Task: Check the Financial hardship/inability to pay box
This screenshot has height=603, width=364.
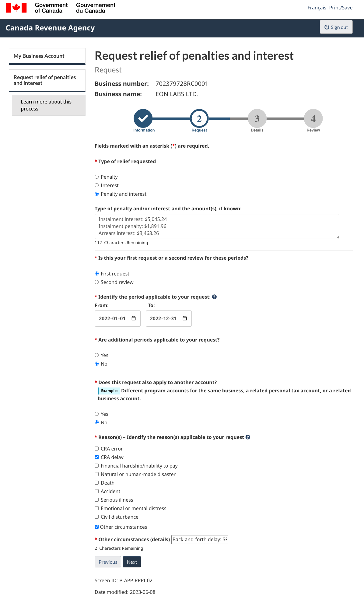Action: point(97,466)
